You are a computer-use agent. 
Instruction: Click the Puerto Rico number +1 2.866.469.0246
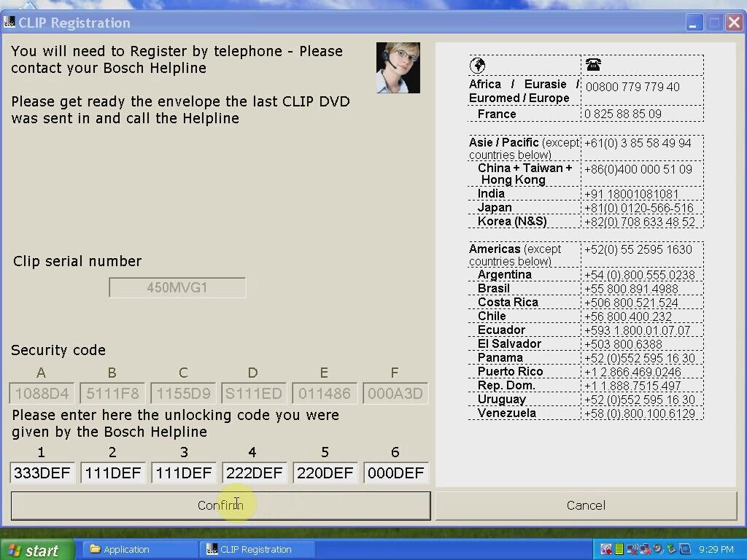(632, 372)
